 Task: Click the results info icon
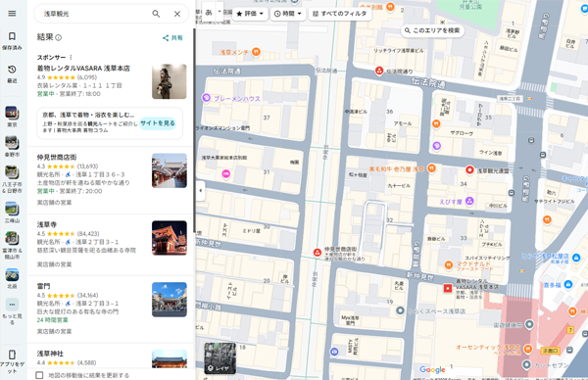point(59,37)
